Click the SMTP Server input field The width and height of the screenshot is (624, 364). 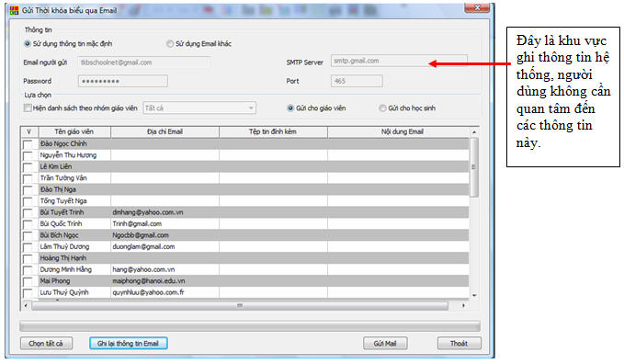[399, 61]
